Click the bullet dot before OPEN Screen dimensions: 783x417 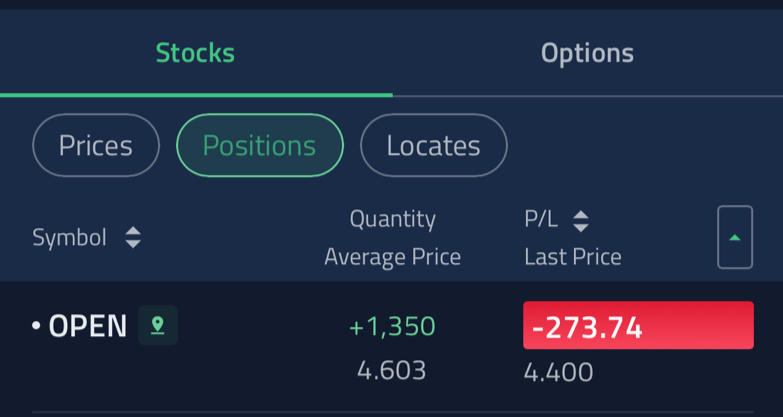click(x=36, y=326)
